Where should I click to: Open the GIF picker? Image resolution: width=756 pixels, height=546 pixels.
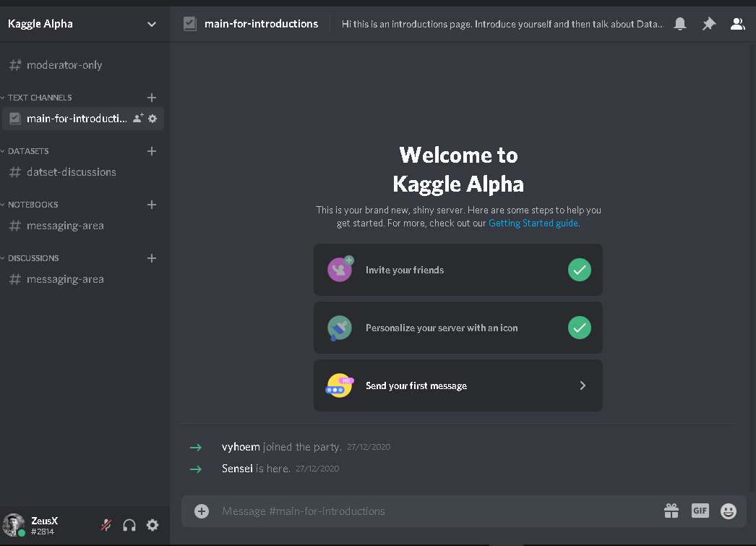700,511
